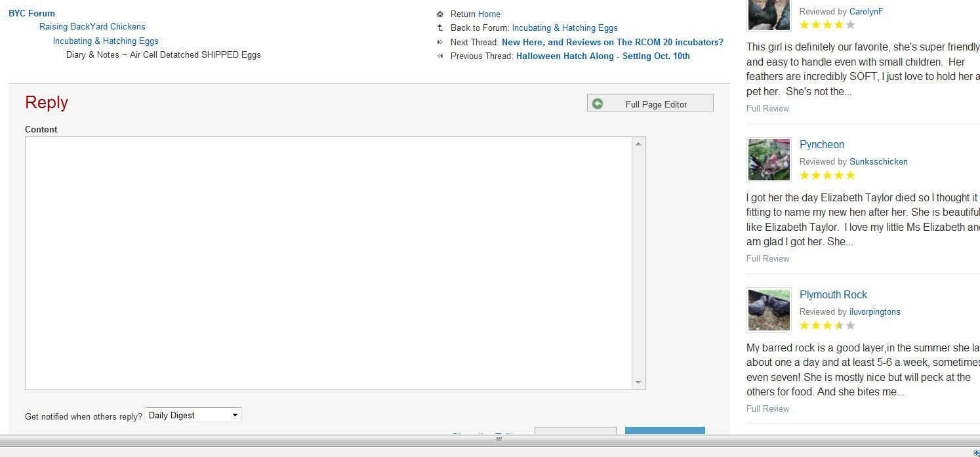Open the BYC Forum breadcrumb

[31, 13]
